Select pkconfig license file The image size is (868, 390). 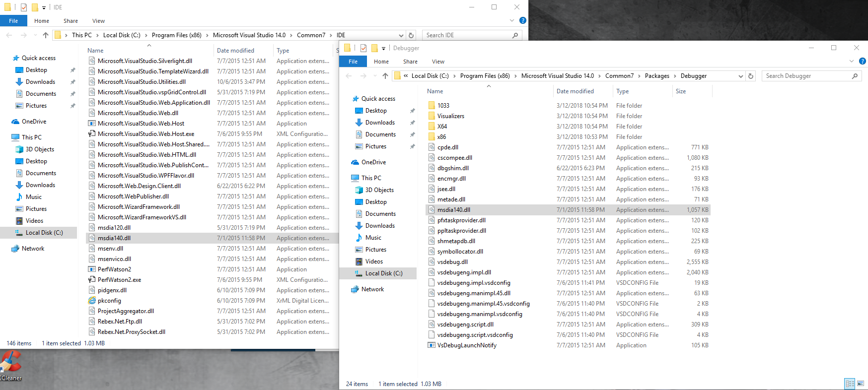(x=109, y=301)
